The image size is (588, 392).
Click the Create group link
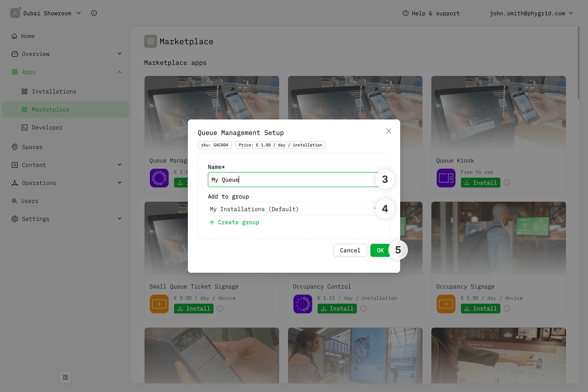click(x=234, y=222)
